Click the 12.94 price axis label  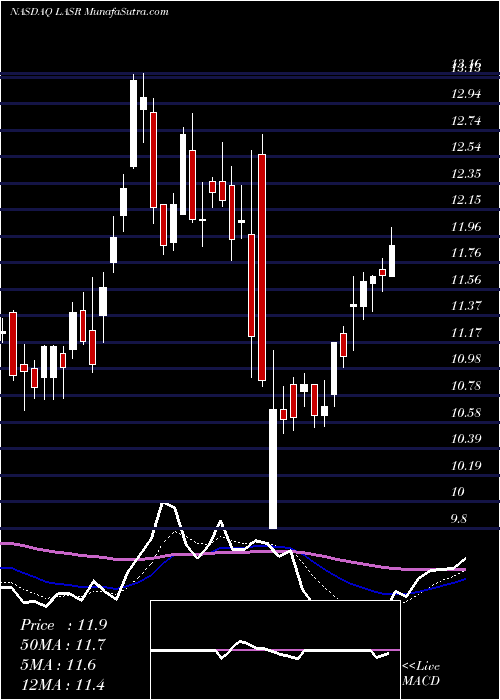466,94
